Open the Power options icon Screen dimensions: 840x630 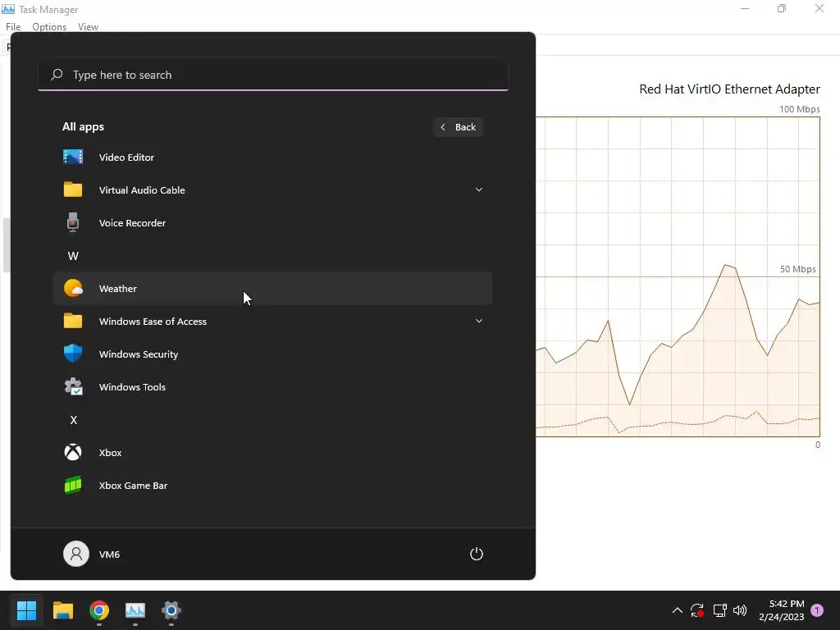tap(477, 554)
